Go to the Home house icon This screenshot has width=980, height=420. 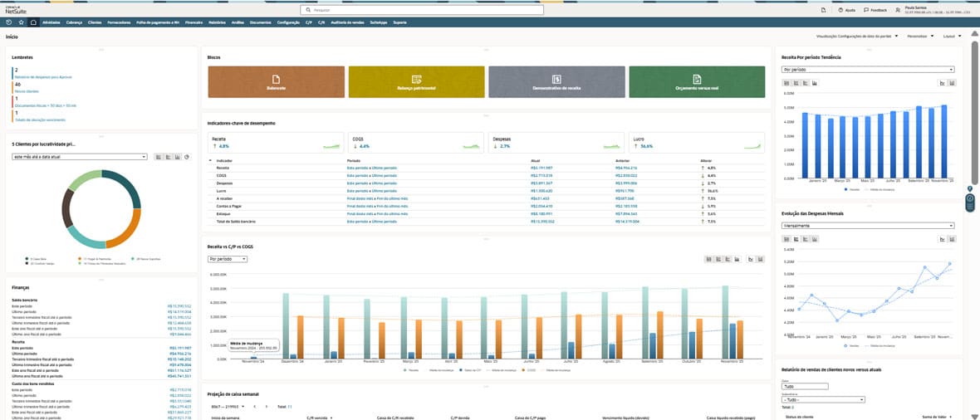coord(32,22)
